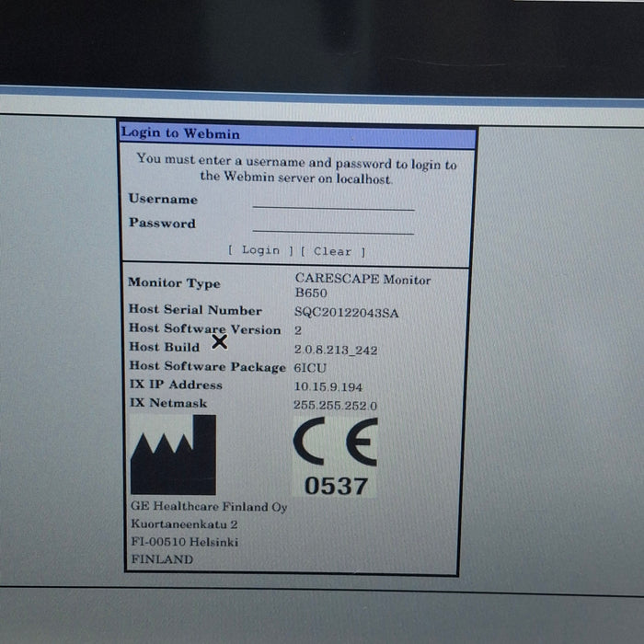Click the Password input field
644x644 pixels.
point(333,224)
